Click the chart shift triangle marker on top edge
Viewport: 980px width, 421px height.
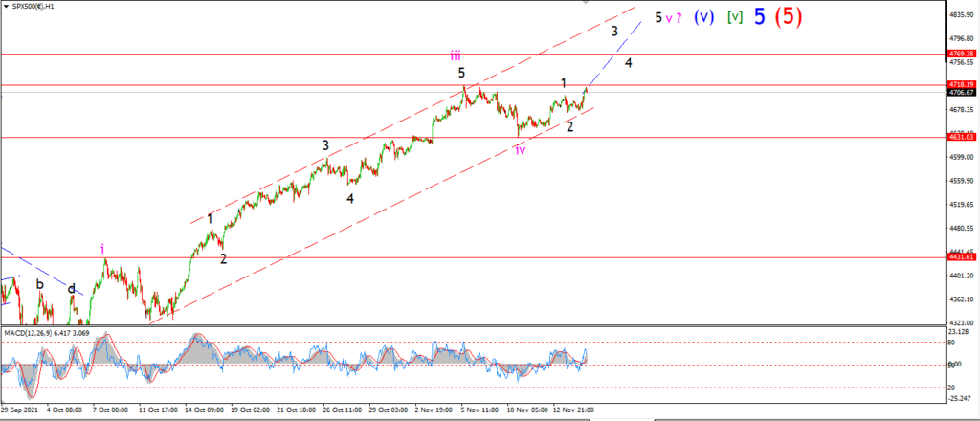point(586,3)
